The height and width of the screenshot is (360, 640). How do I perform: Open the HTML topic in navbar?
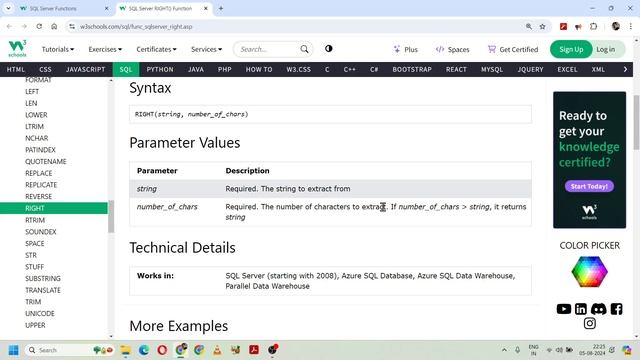pyautogui.click(x=16, y=69)
